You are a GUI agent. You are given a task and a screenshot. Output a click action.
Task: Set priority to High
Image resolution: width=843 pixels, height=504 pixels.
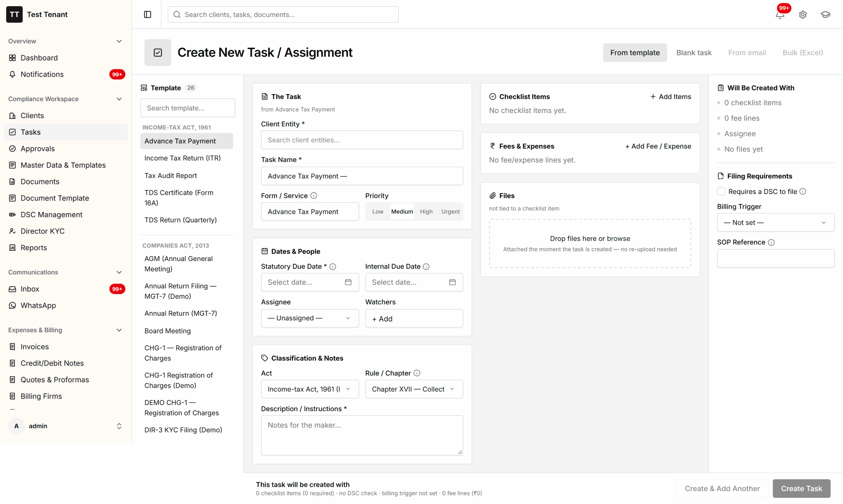pyautogui.click(x=426, y=212)
